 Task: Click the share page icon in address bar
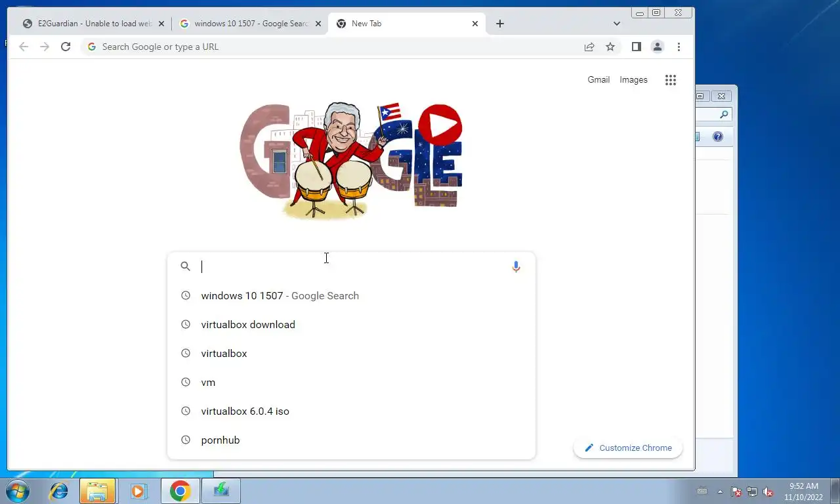point(589,47)
